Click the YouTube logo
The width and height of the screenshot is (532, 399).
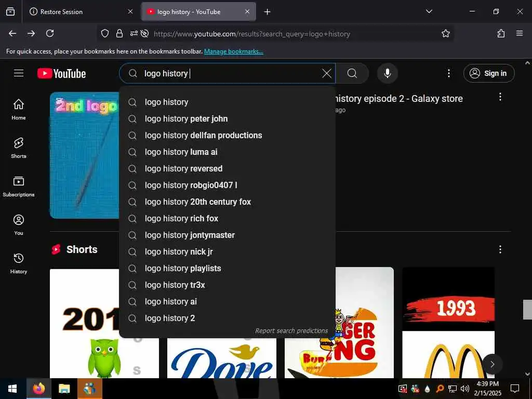61,73
